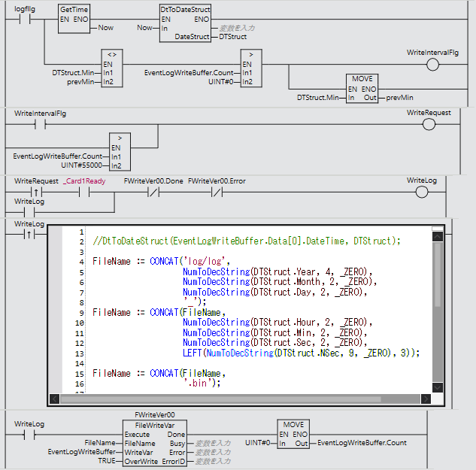Viewport: 476px width, 470px height.
Task: Click the UINT#55000 input value
Action: point(84,165)
